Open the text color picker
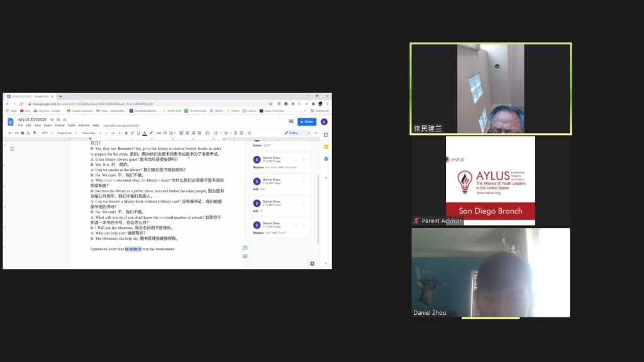644x362 pixels. (145, 133)
